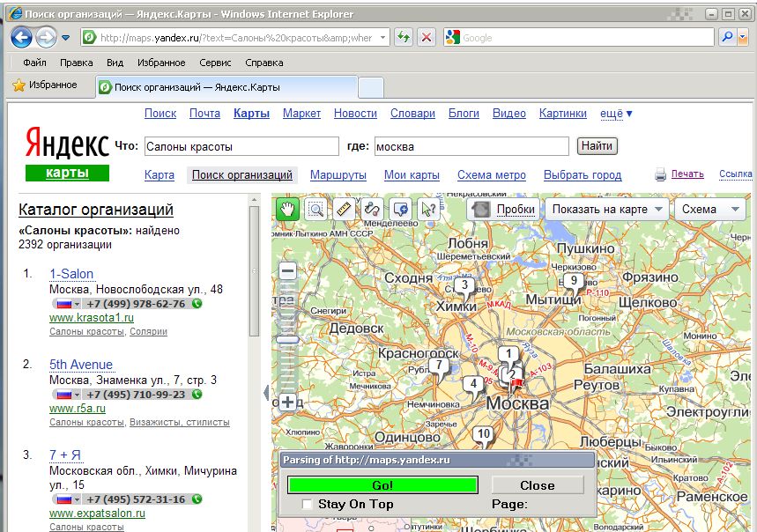Zoom in with the plus button
The width and height of the screenshot is (757, 532).
[x=288, y=402]
